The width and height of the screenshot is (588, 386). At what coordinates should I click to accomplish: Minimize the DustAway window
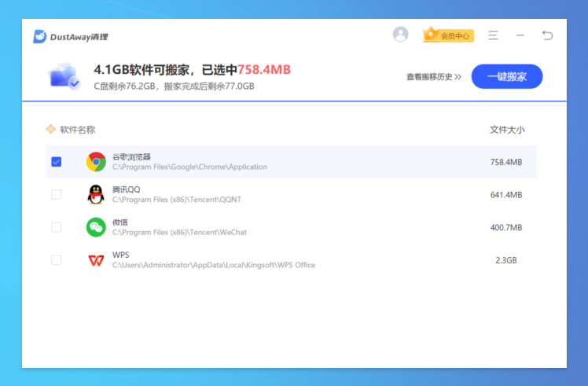[520, 35]
